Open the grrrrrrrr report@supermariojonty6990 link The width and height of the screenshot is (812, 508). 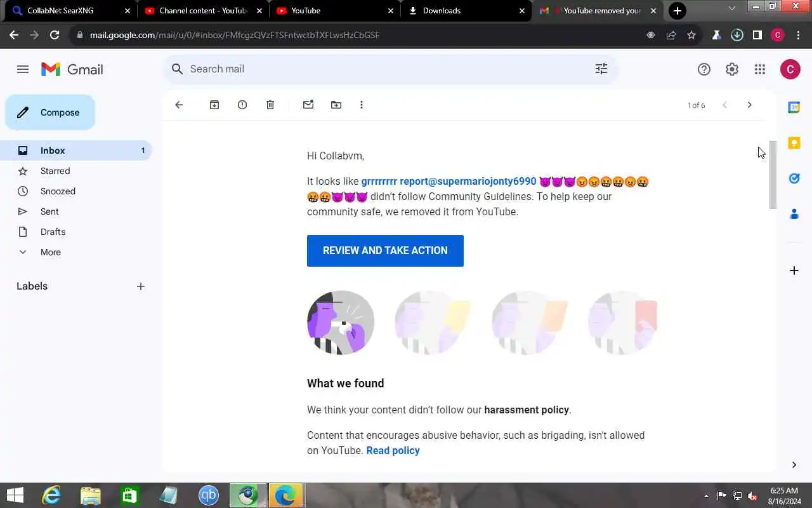tap(449, 182)
